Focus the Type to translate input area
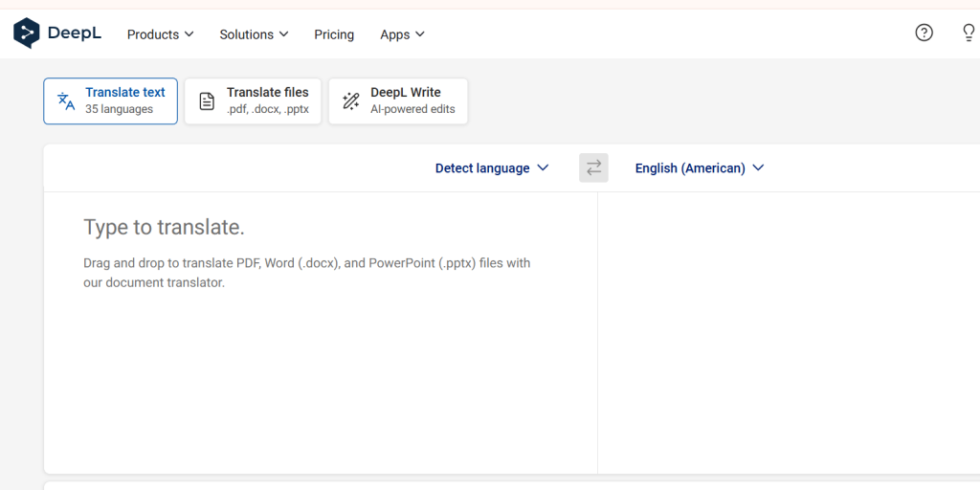The image size is (980, 490). pos(321,332)
